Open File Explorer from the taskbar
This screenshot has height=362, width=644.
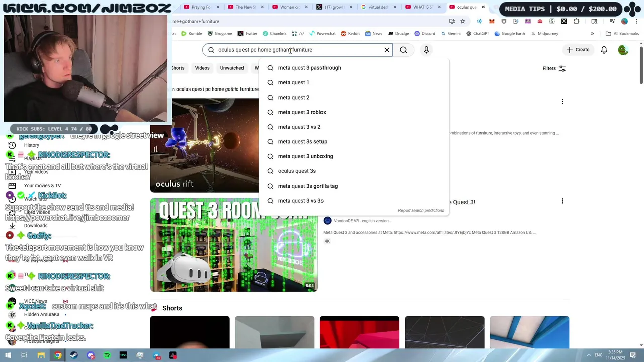pyautogui.click(x=41, y=355)
